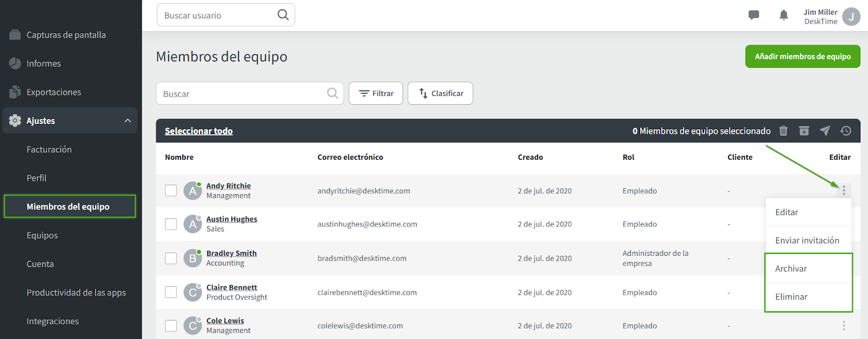Click the chat messages icon in header

754,15
